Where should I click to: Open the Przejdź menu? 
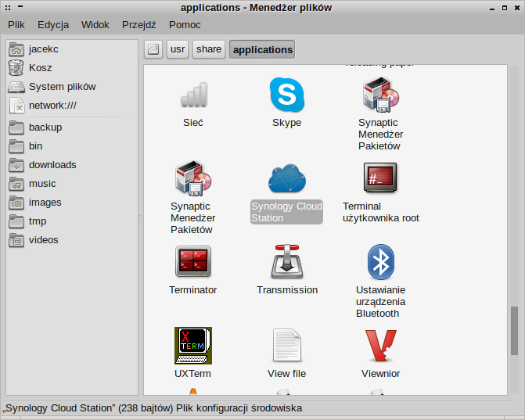coord(138,24)
